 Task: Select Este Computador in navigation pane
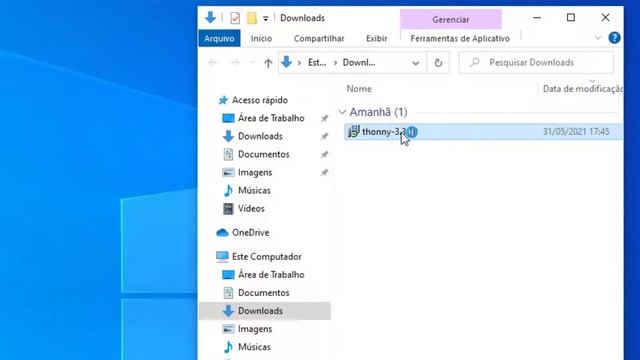267,256
